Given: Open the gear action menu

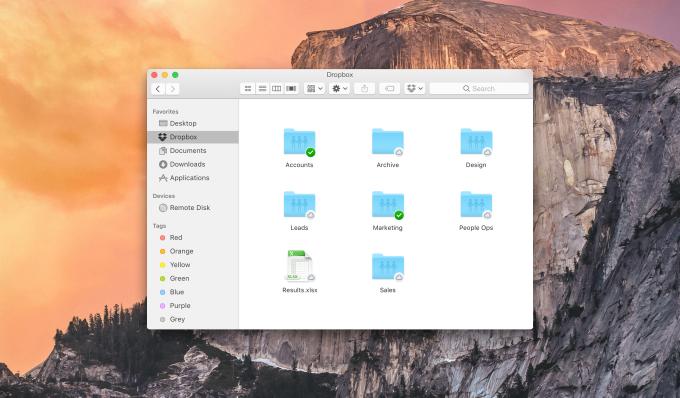Looking at the screenshot, I should point(339,88).
